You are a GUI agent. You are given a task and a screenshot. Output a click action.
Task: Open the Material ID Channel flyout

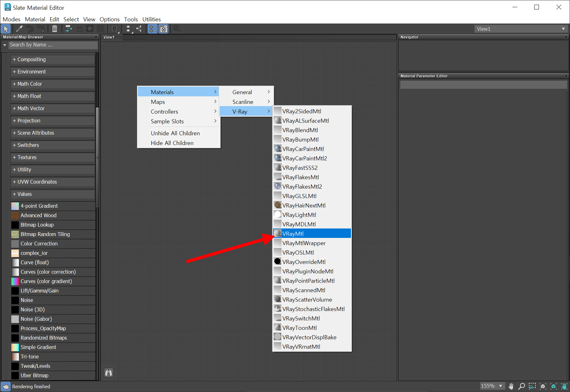pos(114,29)
